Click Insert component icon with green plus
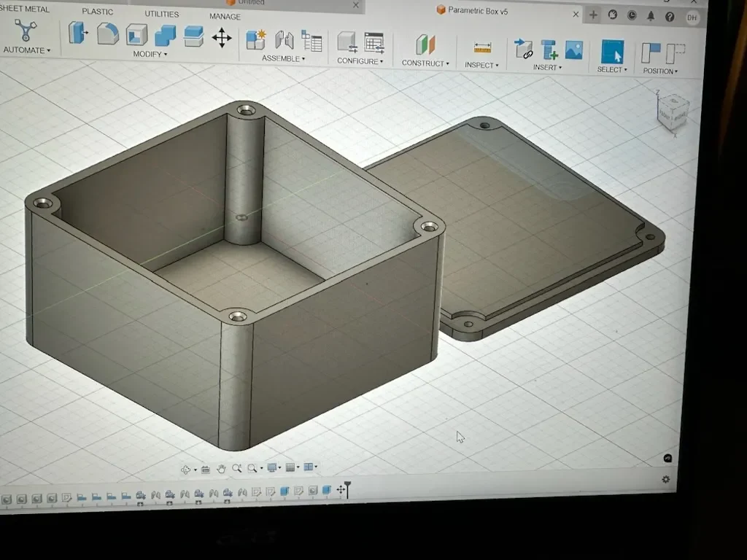Image resolution: width=747 pixels, height=560 pixels. tap(549, 50)
